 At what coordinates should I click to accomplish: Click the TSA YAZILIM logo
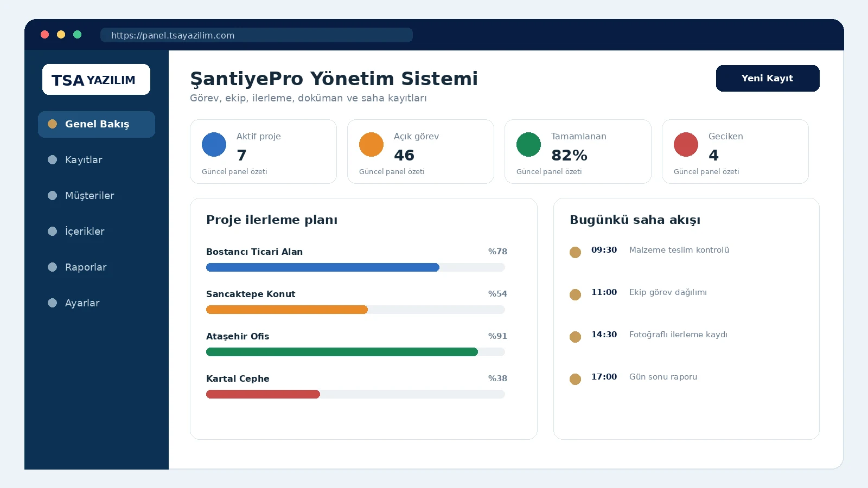[96, 80]
